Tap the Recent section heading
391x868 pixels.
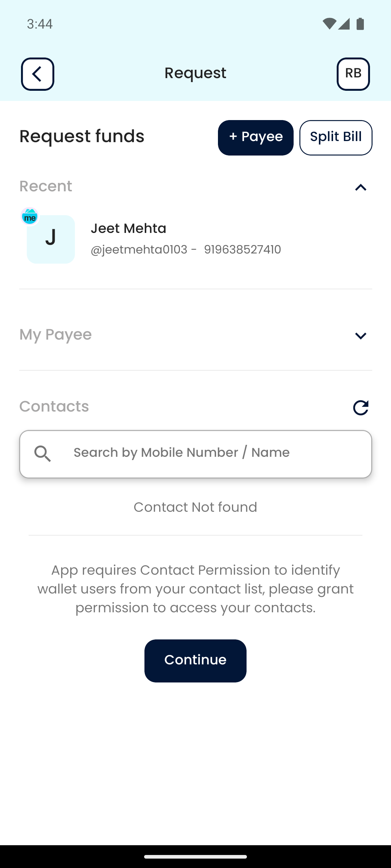[x=46, y=186]
